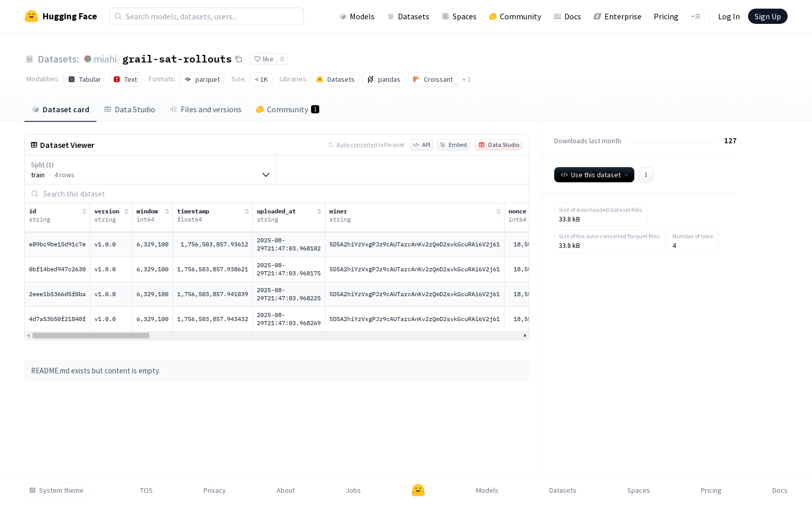Image resolution: width=812 pixels, height=508 pixels.
Task: Focus the top search models field
Action: point(207,16)
